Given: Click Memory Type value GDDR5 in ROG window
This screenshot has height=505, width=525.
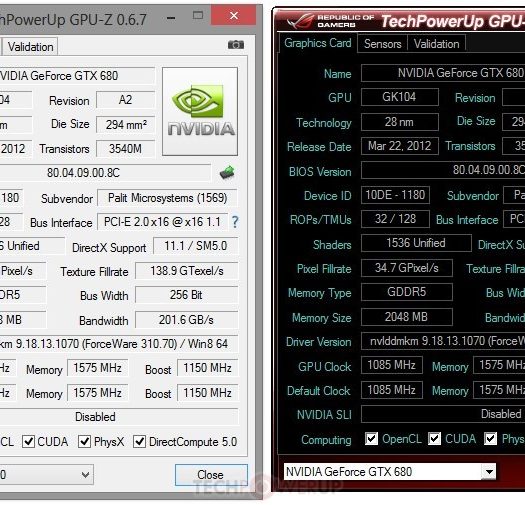Looking at the screenshot, I should click(407, 292).
